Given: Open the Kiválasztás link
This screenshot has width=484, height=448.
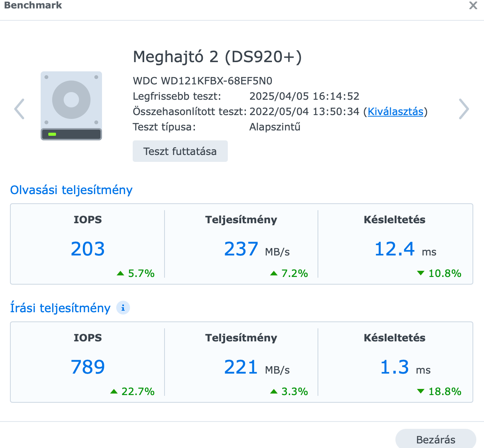Looking at the screenshot, I should pos(395,112).
